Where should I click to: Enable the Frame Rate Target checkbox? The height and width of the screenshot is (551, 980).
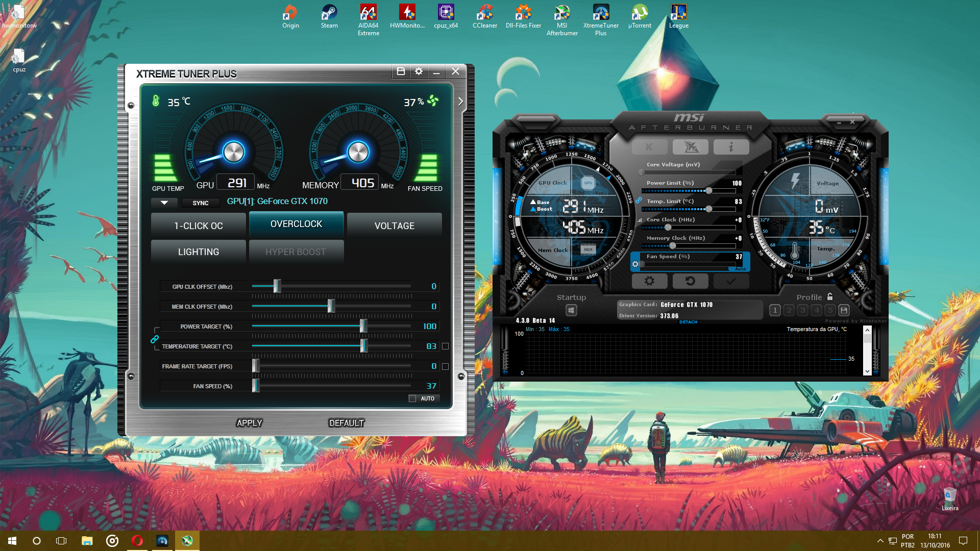tap(445, 366)
